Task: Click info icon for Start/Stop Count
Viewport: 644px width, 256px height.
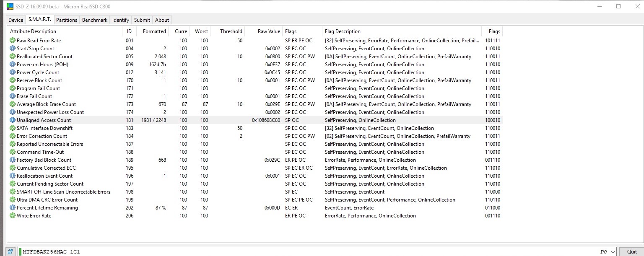Action: [x=13, y=49]
